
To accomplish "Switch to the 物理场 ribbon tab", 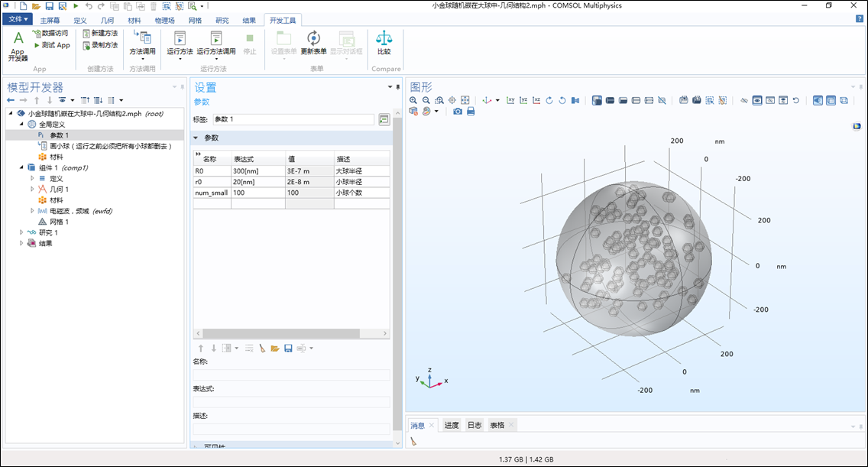I will 164,20.
